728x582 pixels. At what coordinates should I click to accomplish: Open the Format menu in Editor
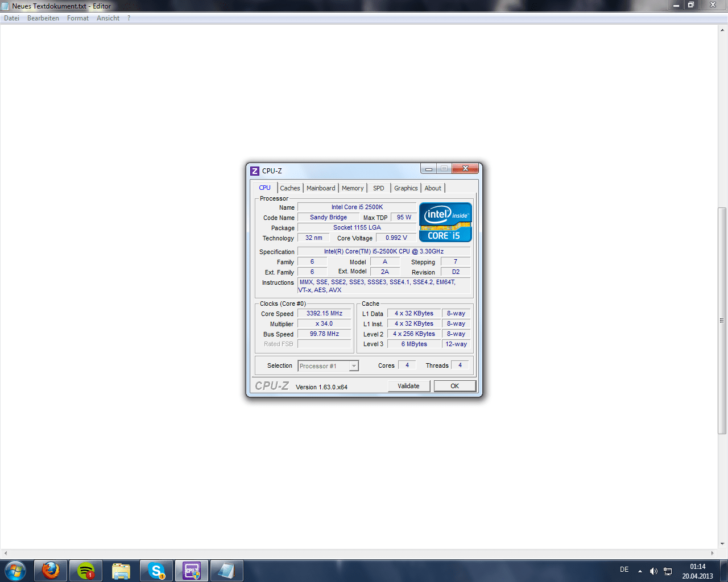tap(78, 18)
